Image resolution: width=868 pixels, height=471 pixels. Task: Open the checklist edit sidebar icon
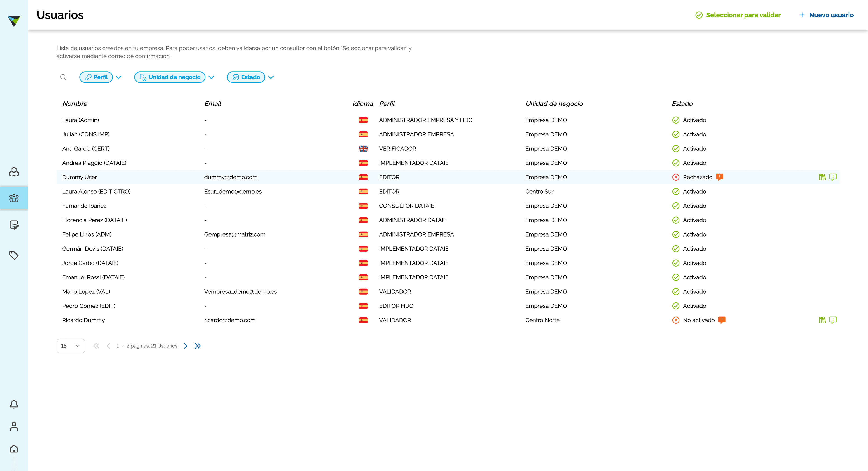14,225
